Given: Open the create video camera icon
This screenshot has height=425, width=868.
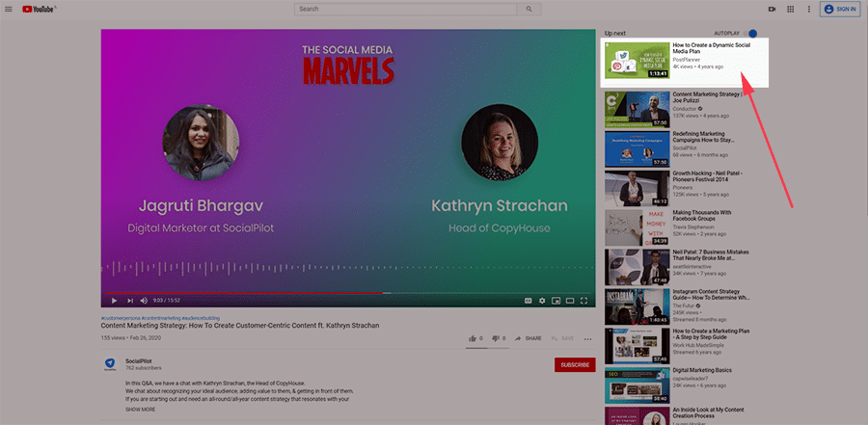Looking at the screenshot, I should (773, 10).
